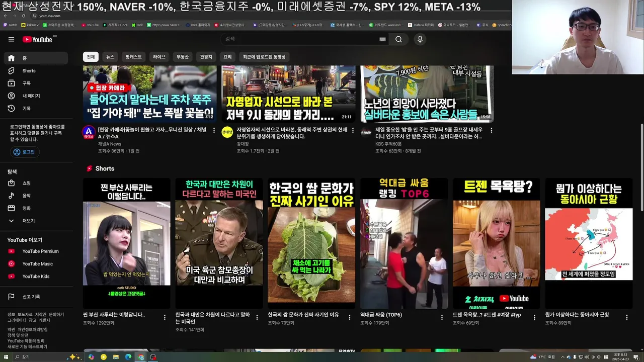Open File Explorer from taskbar
644x362 pixels.
click(x=116, y=357)
